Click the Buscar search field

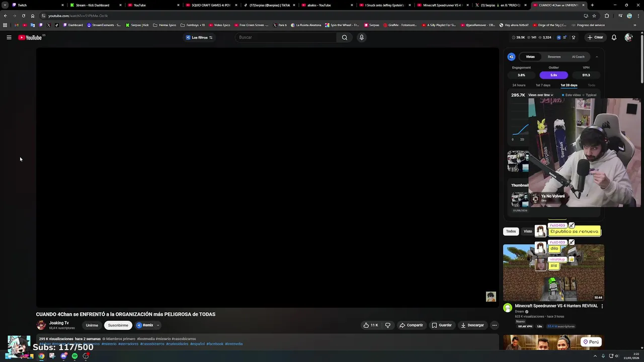287,37
